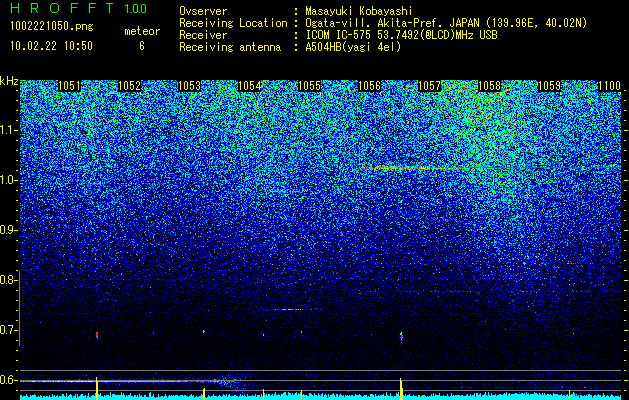
Task: Click the date stamp 10.02.22 10:50
Action: point(51,46)
